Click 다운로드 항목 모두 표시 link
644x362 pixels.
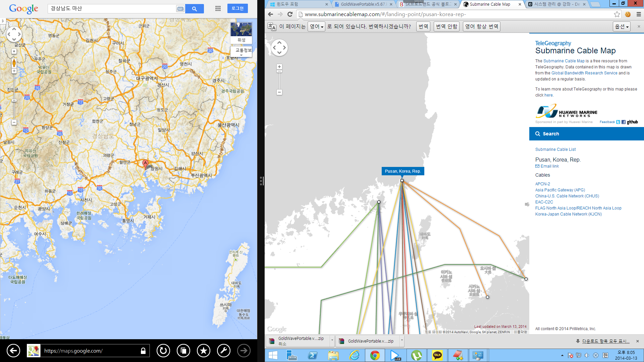tap(606, 341)
